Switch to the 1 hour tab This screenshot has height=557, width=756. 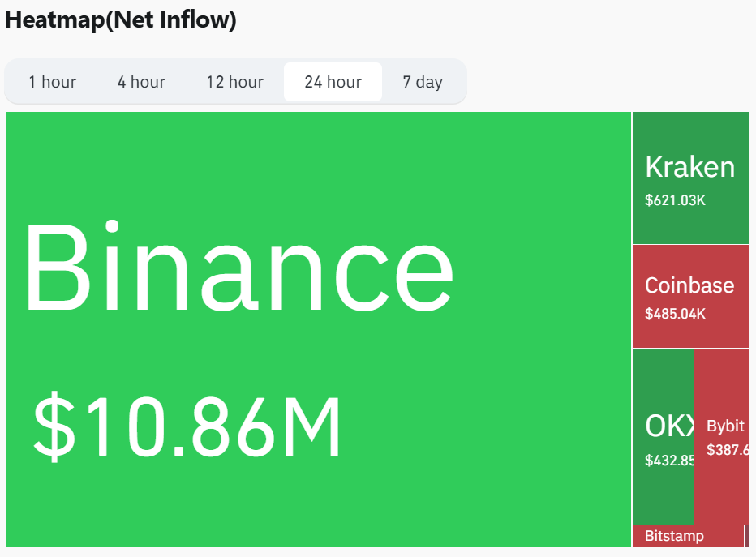[x=52, y=82]
